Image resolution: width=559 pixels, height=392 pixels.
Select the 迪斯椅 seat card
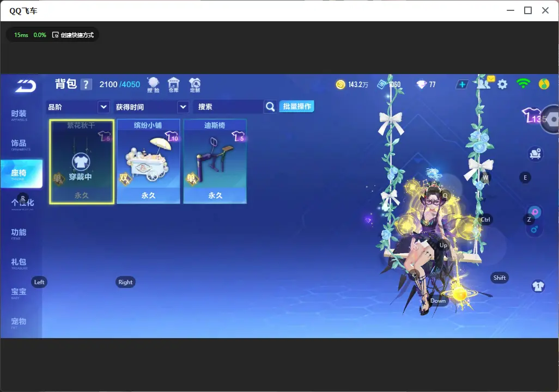pos(215,162)
